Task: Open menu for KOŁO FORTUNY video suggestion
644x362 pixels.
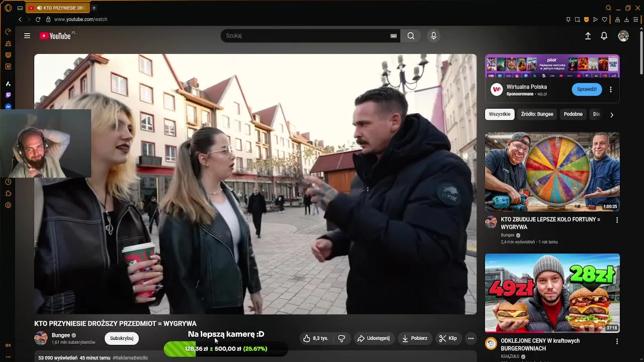Action: click(x=617, y=220)
